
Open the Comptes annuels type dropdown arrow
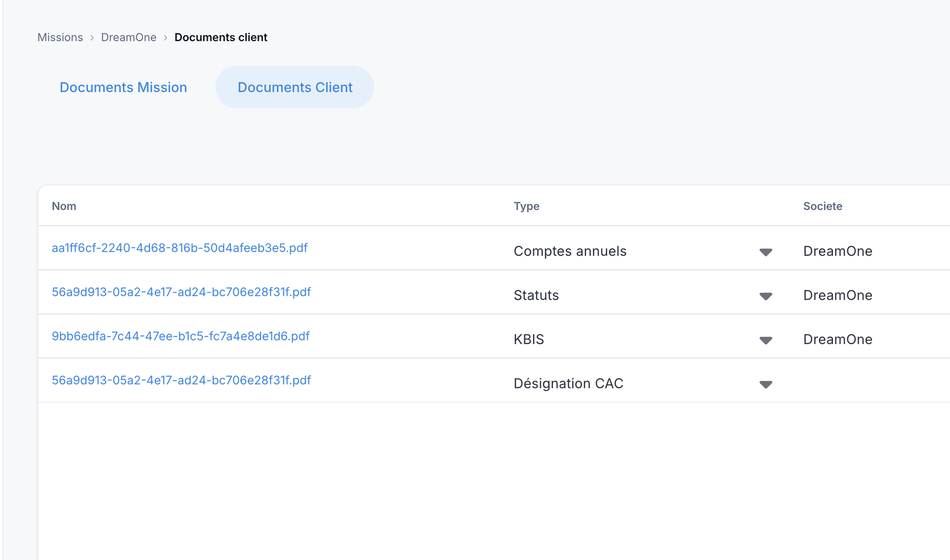[765, 252]
